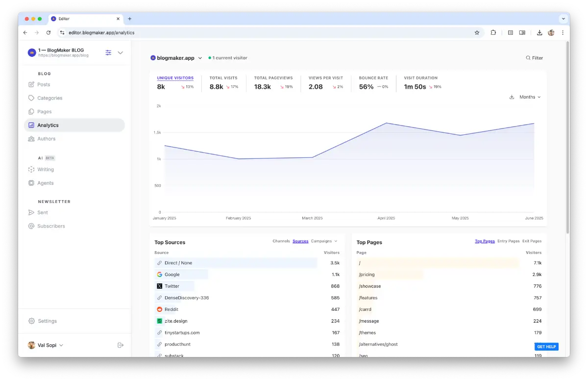Expand the Months interval dropdown

tap(530, 97)
